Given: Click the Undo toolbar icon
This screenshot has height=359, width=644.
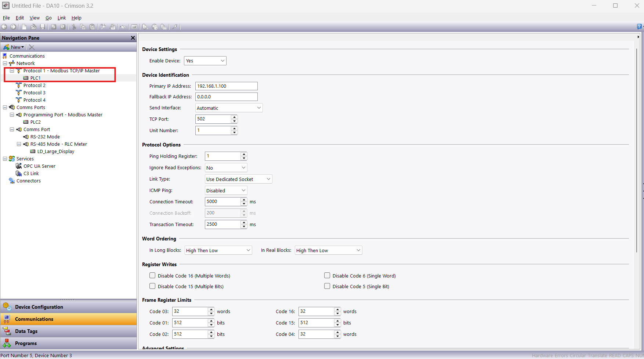Looking at the screenshot, I should [x=54, y=27].
